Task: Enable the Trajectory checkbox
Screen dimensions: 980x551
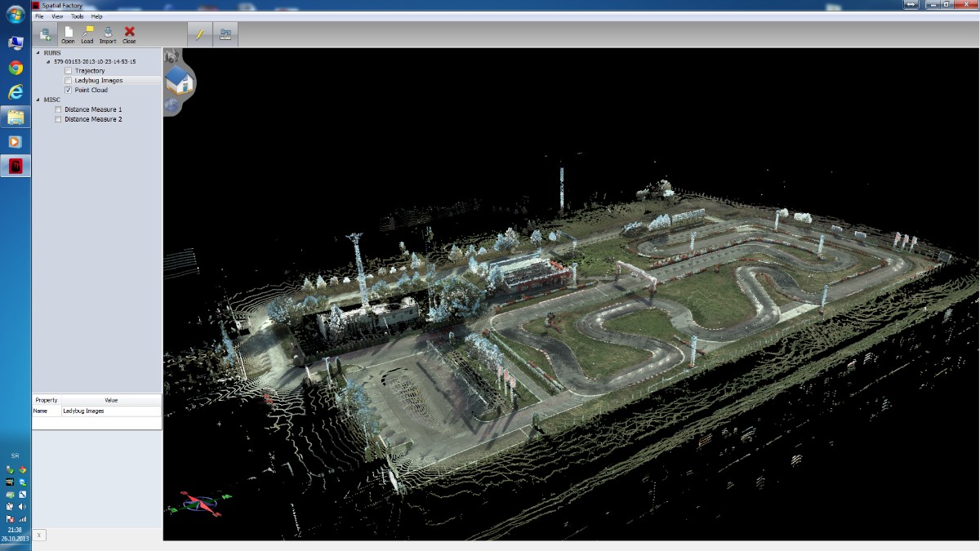Action: pyautogui.click(x=69, y=71)
